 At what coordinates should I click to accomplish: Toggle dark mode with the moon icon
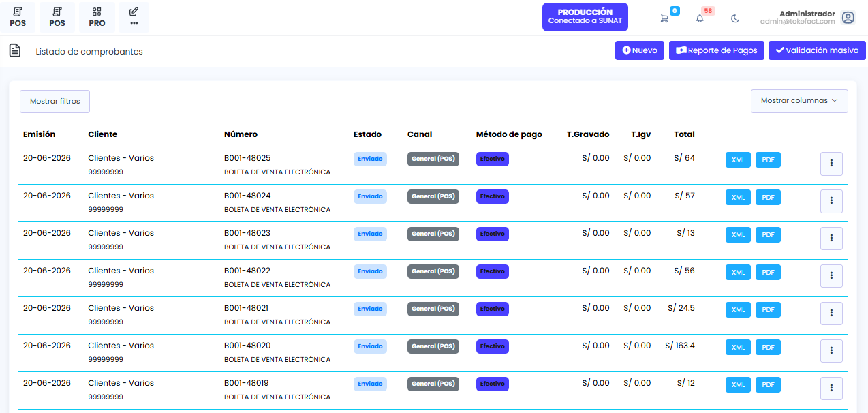click(735, 18)
